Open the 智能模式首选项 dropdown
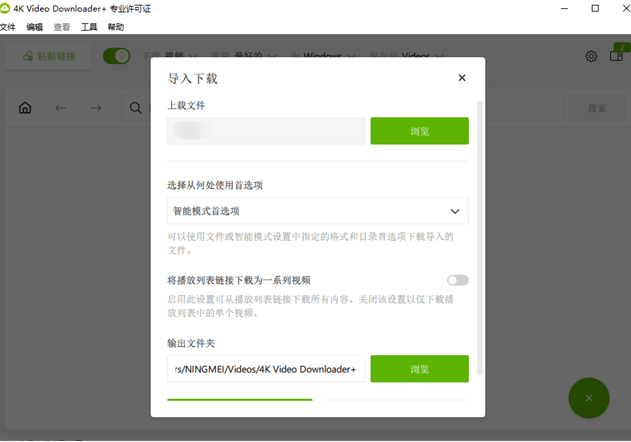The width and height of the screenshot is (631, 442). [318, 211]
